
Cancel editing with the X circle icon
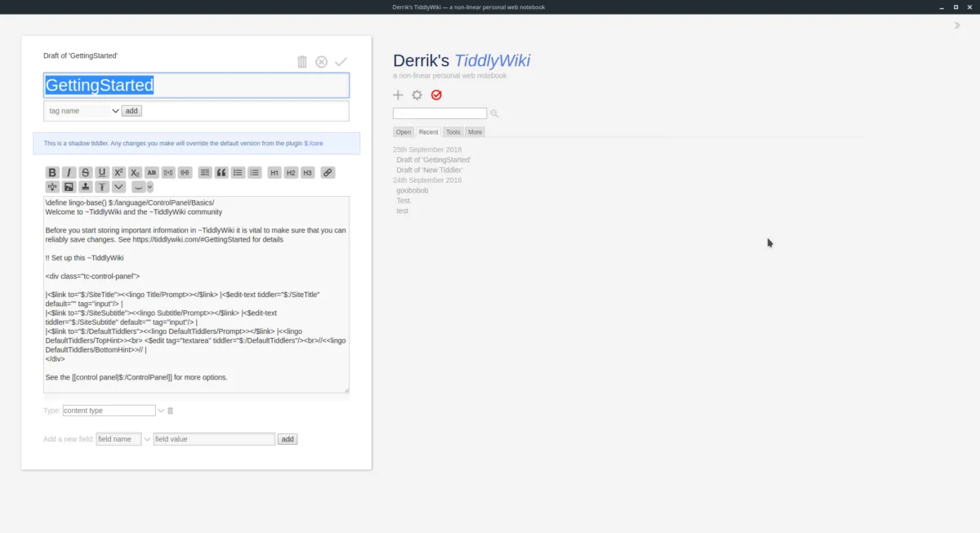coord(322,62)
